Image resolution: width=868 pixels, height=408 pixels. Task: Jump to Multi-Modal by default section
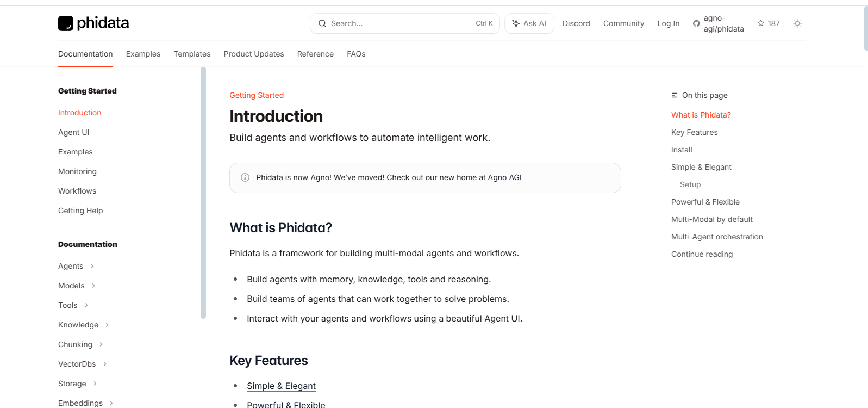(711, 219)
